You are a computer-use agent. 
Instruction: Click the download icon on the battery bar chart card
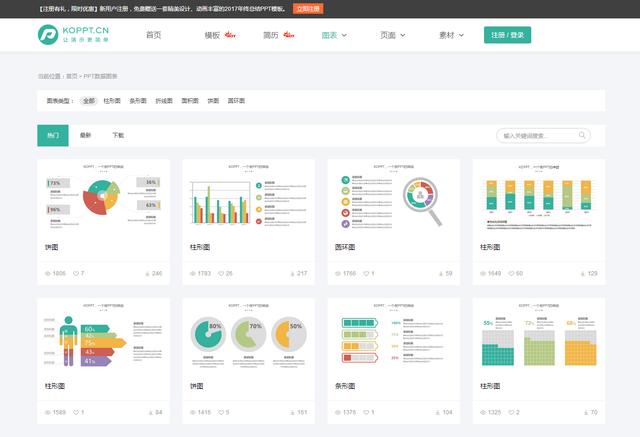[438, 413]
